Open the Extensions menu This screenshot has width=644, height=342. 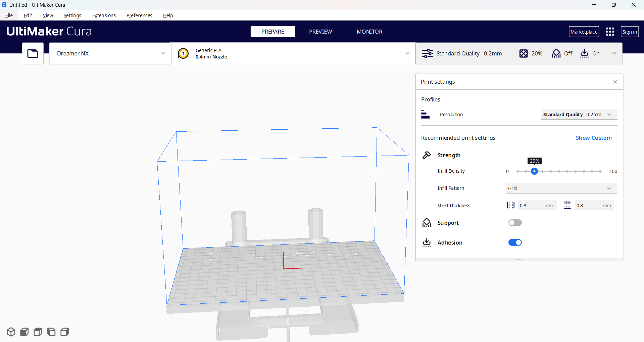click(104, 15)
